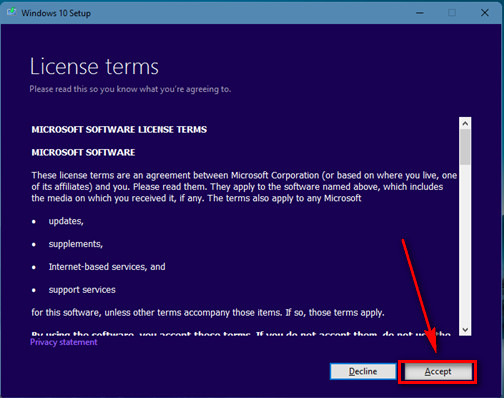This screenshot has height=398, width=504.
Task: Click the Windows 10 Setup title icon
Action: point(12,12)
